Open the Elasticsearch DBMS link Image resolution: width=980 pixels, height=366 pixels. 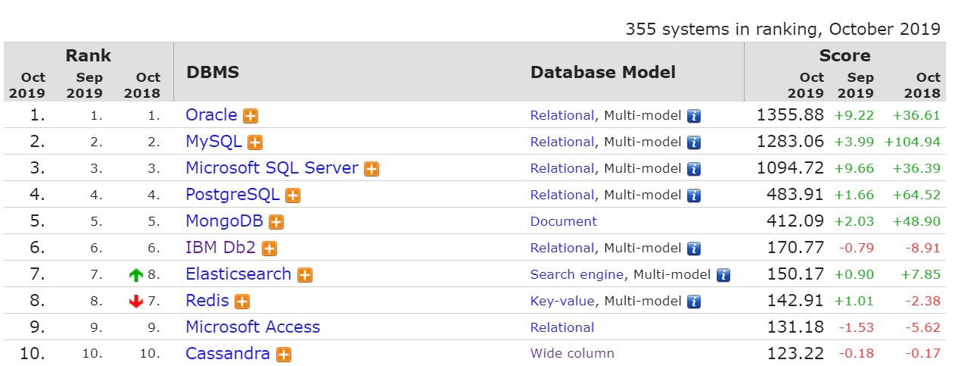pos(238,274)
